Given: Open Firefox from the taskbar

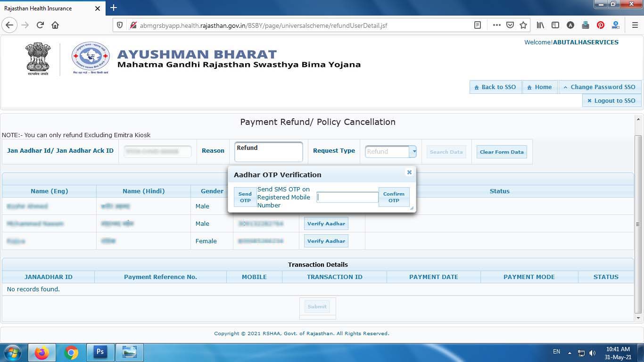Looking at the screenshot, I should tap(42, 353).
